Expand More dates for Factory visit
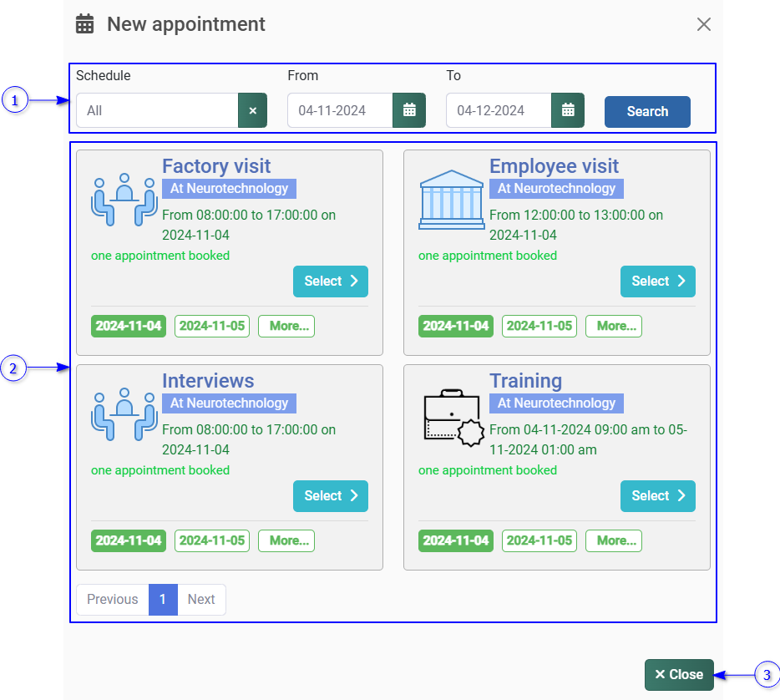The height and width of the screenshot is (700, 780). point(286,326)
